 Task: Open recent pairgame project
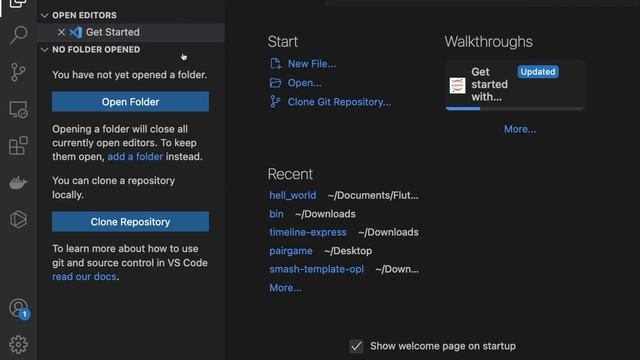291,251
